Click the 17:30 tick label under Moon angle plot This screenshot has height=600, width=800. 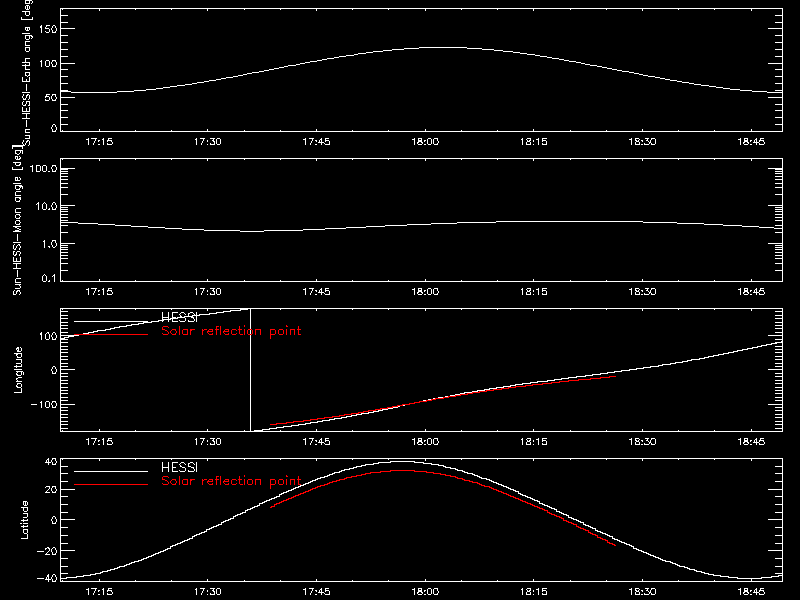[x=208, y=292]
